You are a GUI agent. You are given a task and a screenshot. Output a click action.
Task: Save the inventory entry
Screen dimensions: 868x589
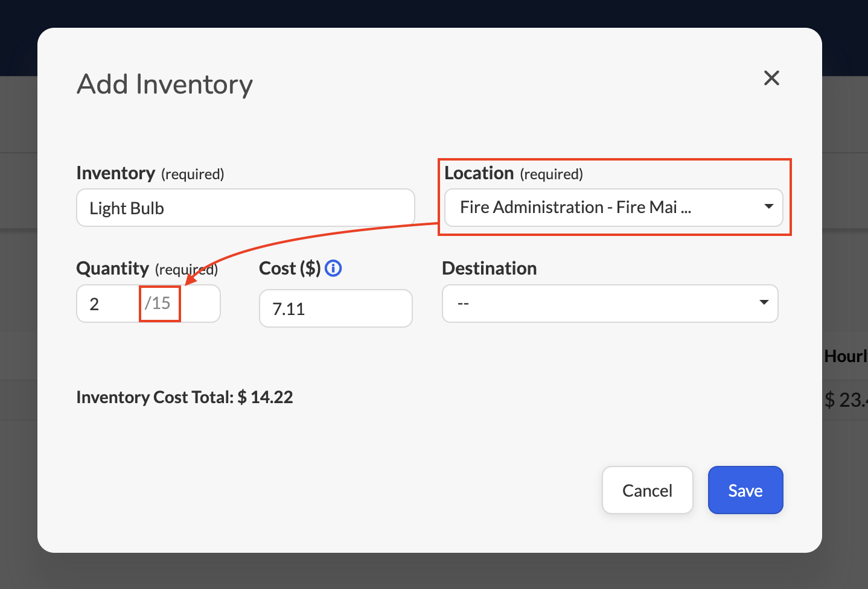point(745,490)
